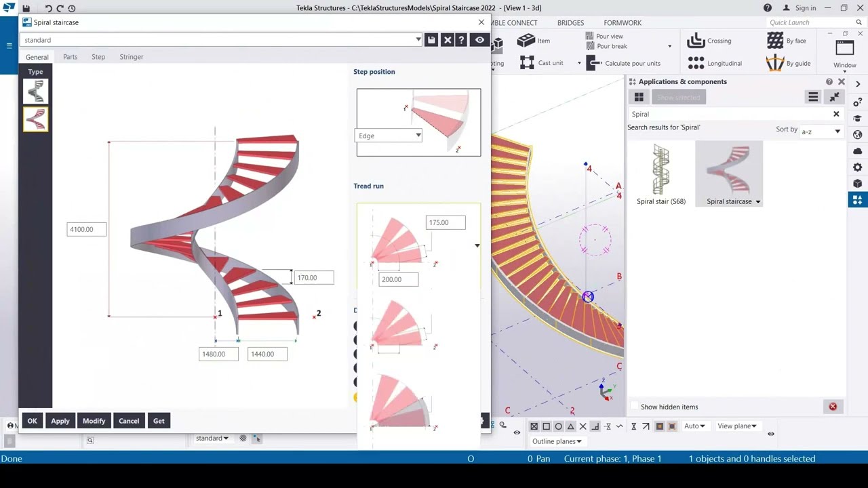Collapse the tread run options dropdown arrow
Viewport: 868px width, 488px height.
point(477,245)
